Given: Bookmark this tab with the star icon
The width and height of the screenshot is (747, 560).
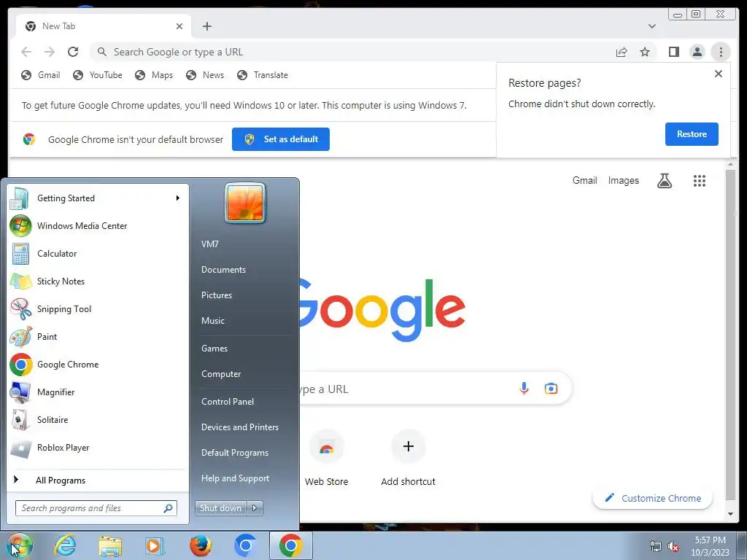Looking at the screenshot, I should click(645, 52).
